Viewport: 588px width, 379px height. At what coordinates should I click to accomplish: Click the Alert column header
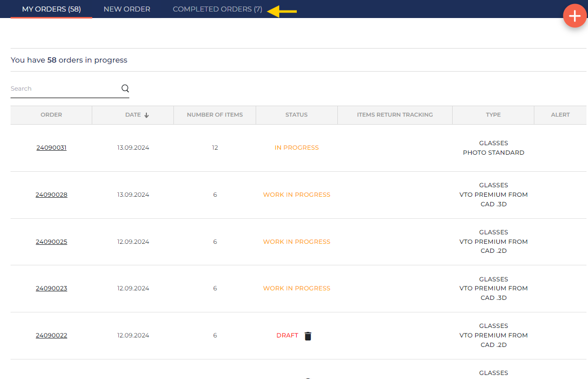[x=560, y=115]
